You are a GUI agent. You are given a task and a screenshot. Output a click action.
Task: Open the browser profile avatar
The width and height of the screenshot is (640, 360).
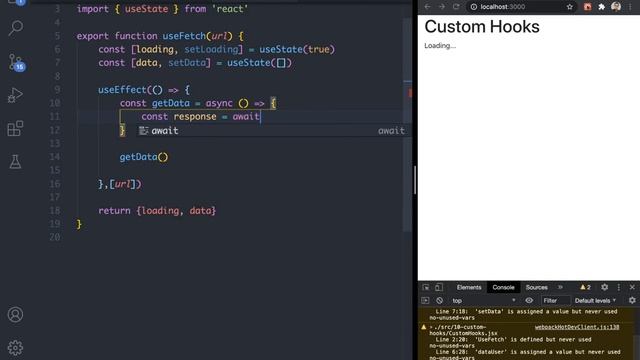tap(616, 7)
